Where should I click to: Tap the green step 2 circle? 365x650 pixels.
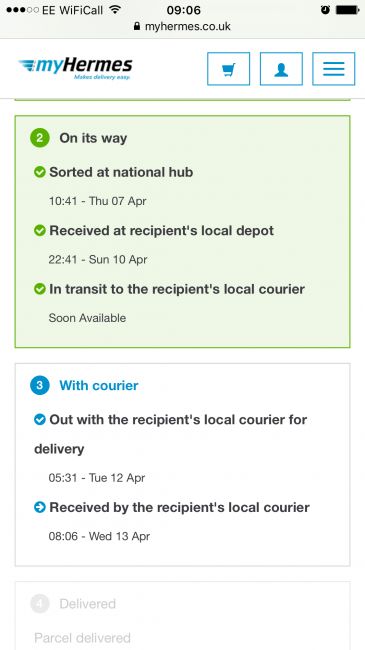pos(40,138)
